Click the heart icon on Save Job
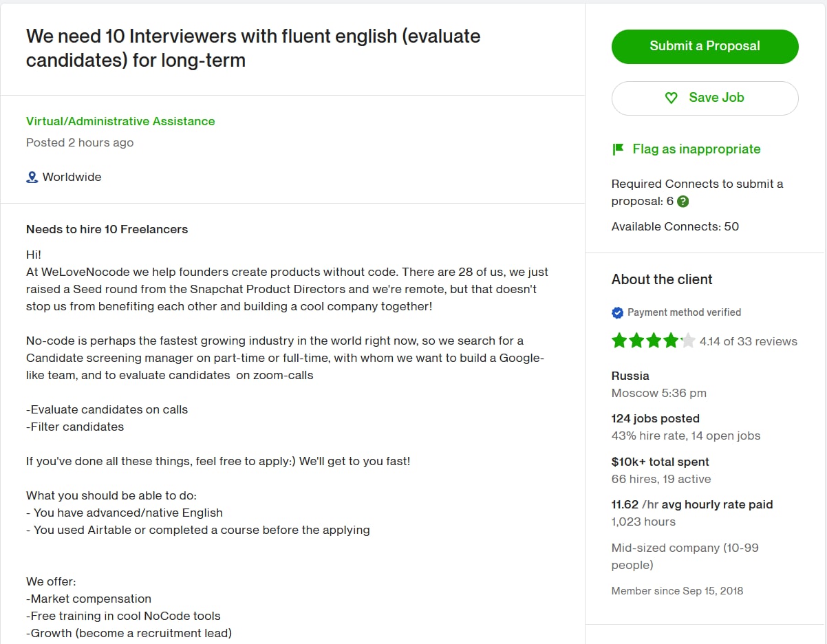827x644 pixels. tap(672, 98)
